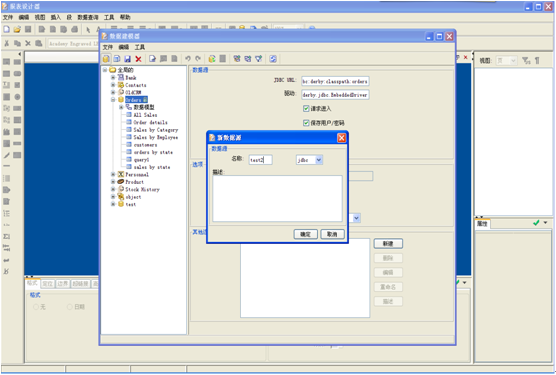This screenshot has width=556, height=375.
Task: Click the funnel filter icon in modeler toolbar
Action: point(258,59)
